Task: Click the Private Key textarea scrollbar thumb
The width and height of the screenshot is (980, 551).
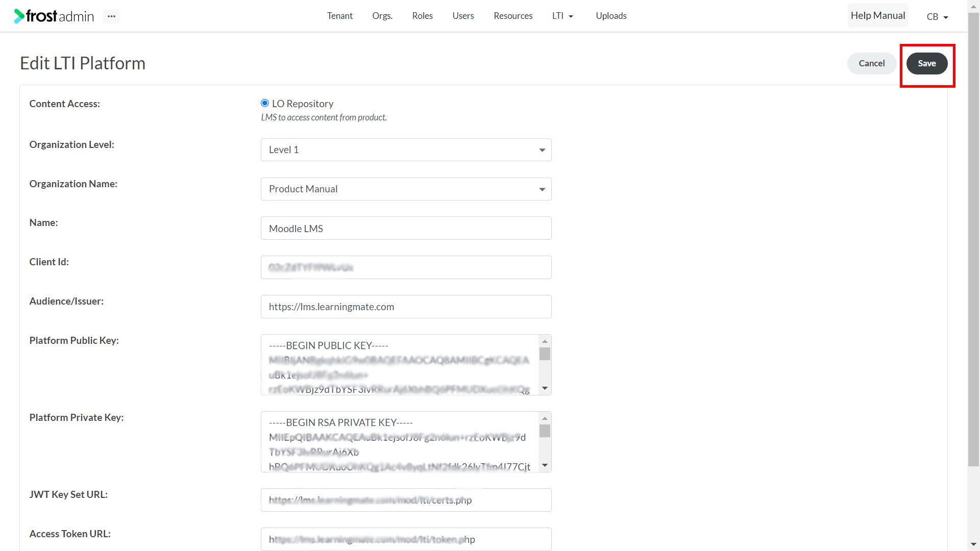Action: coord(545,431)
